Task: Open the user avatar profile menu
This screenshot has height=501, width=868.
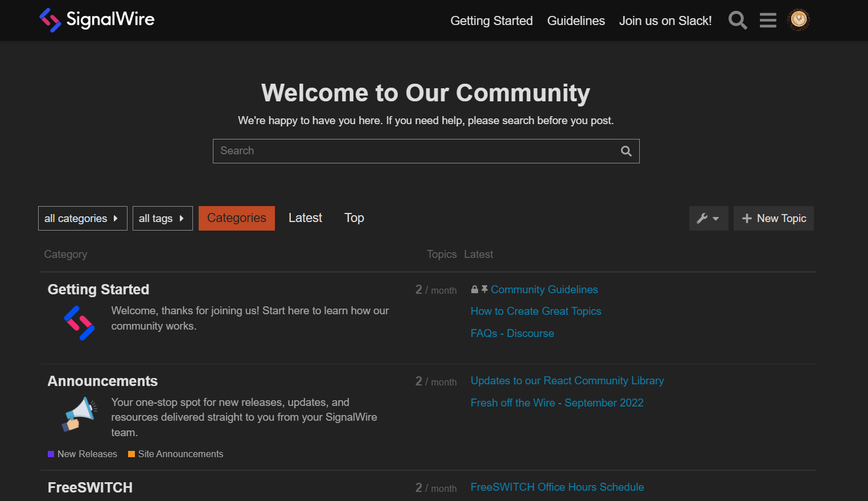Action: [x=799, y=20]
